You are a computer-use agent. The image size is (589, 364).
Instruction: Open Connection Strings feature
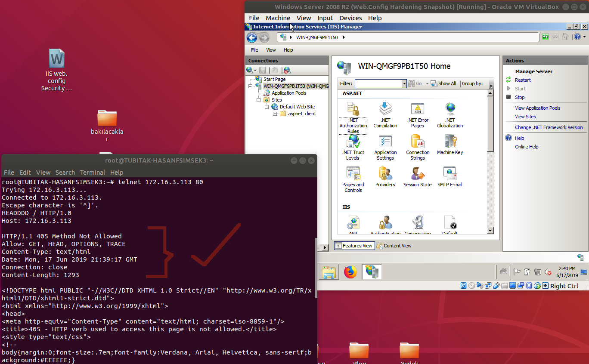coord(418,148)
